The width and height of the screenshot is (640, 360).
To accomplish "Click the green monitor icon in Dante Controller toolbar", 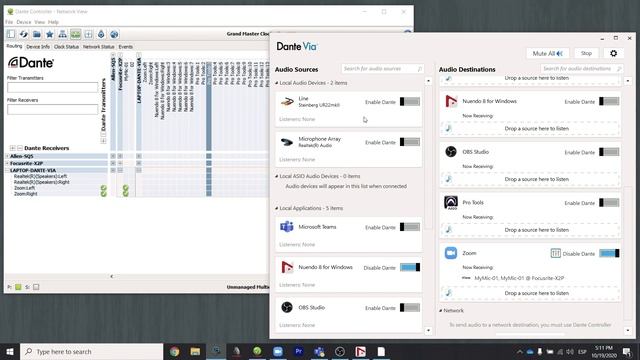I will 76,34.
